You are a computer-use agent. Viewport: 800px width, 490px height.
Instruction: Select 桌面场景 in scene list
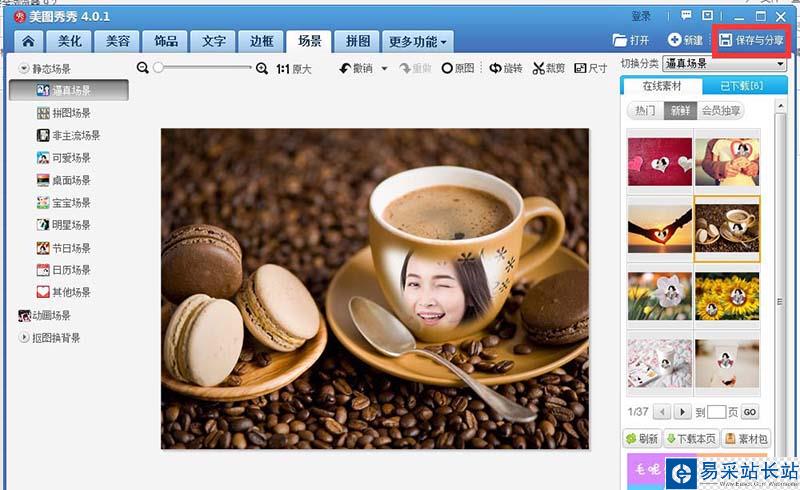[x=63, y=181]
